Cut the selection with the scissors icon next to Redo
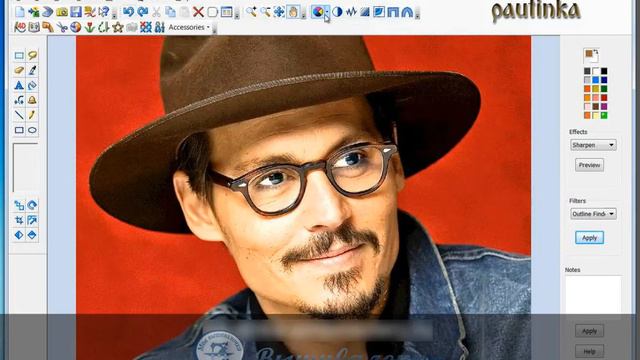Viewport: 640px width, 360px height. pos(156,12)
